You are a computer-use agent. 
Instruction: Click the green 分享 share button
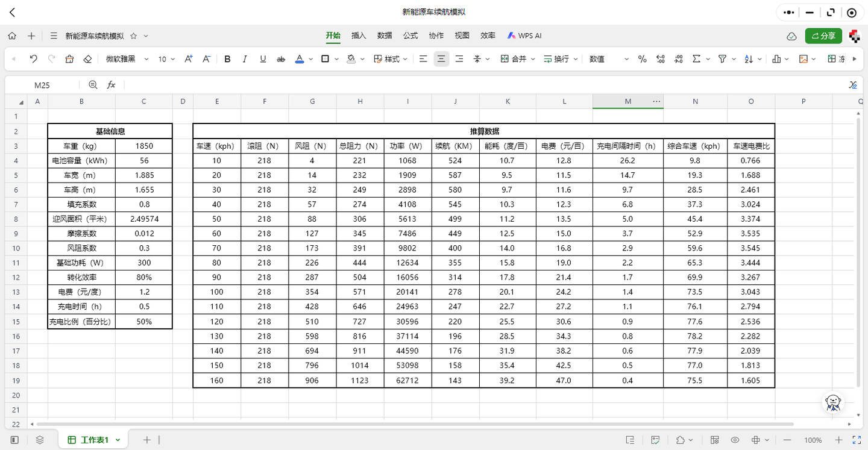point(823,36)
